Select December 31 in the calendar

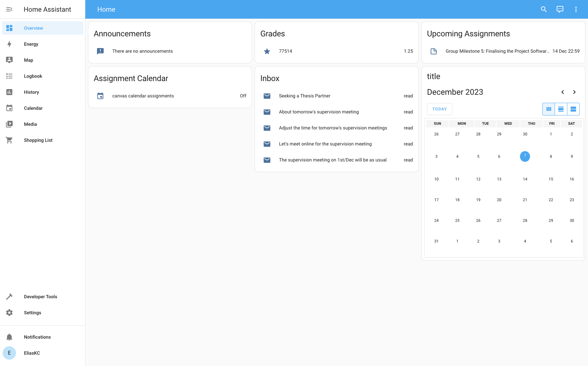tap(436, 241)
